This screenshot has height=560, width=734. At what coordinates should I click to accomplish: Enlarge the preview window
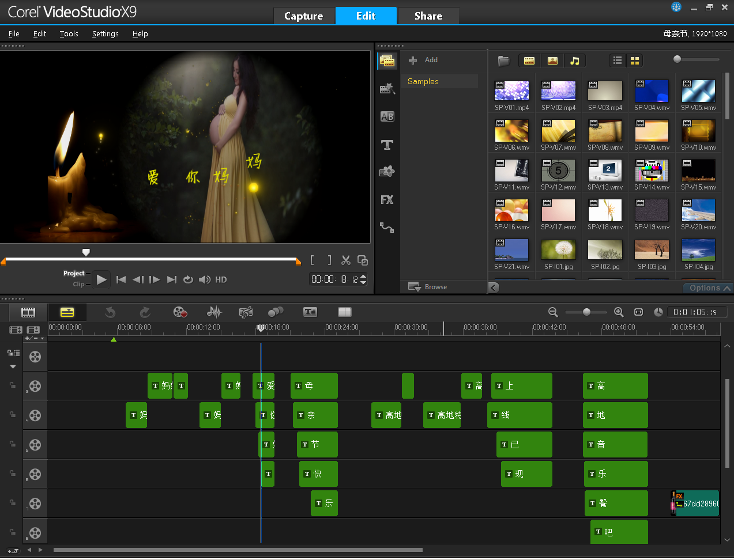point(363,260)
